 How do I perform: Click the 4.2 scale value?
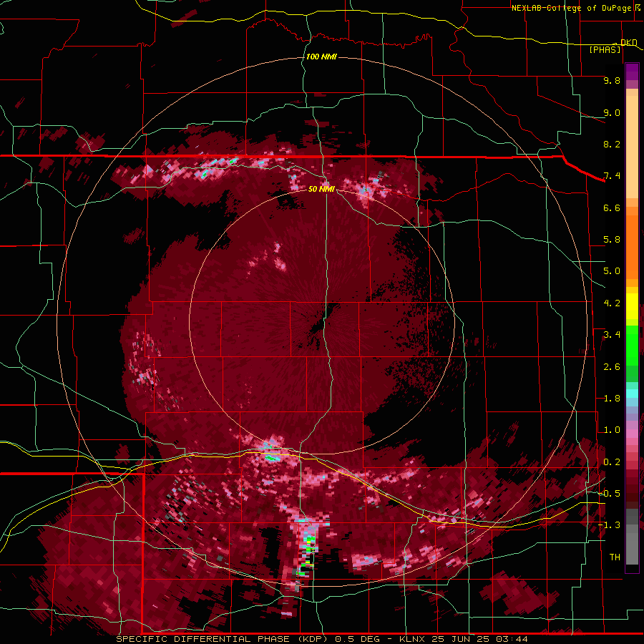612,303
